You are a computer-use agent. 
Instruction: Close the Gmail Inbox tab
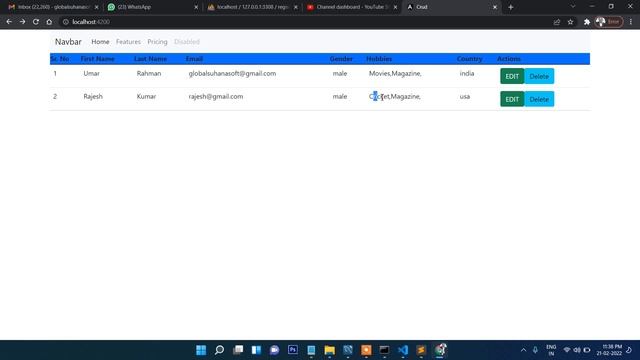97,7
